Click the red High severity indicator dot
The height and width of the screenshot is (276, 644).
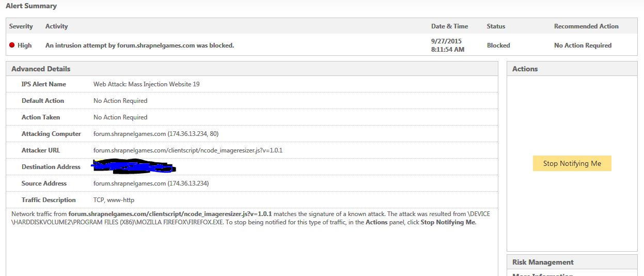[12, 45]
